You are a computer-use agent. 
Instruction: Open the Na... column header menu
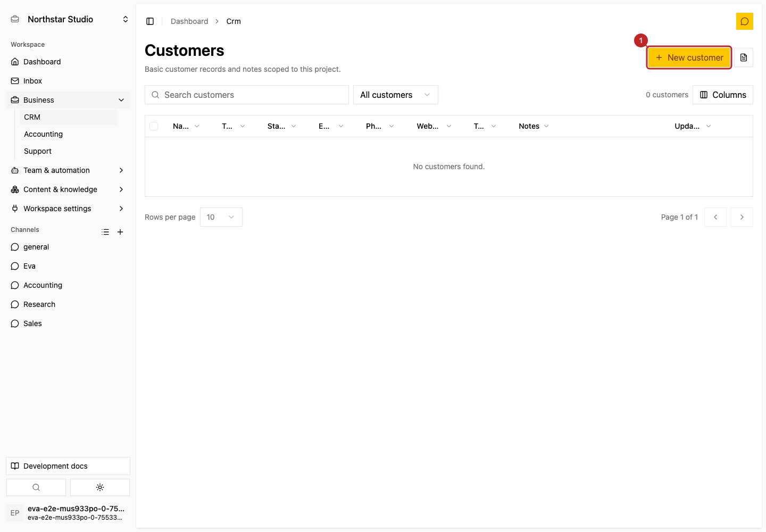186,126
